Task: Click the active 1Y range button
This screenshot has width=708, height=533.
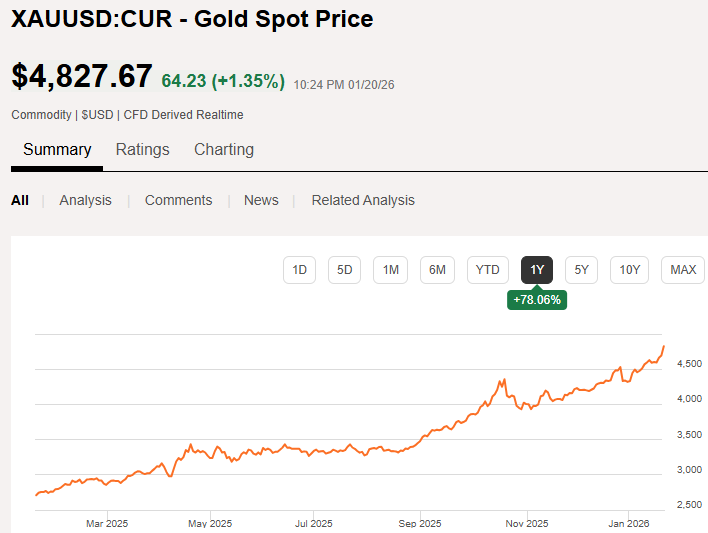Action: [x=537, y=270]
